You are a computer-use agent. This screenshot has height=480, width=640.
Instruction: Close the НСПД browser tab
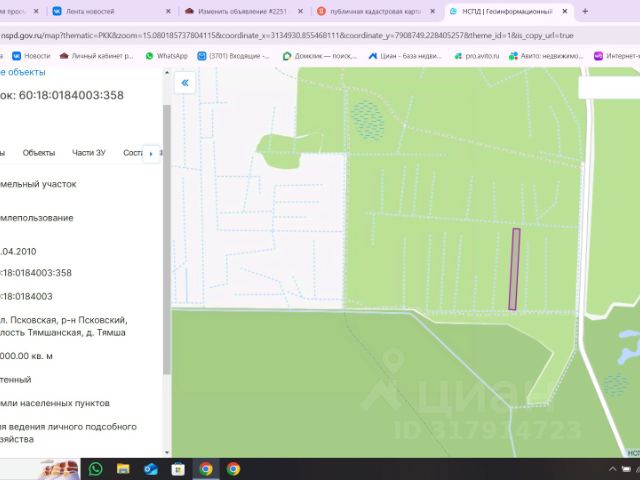click(x=565, y=11)
